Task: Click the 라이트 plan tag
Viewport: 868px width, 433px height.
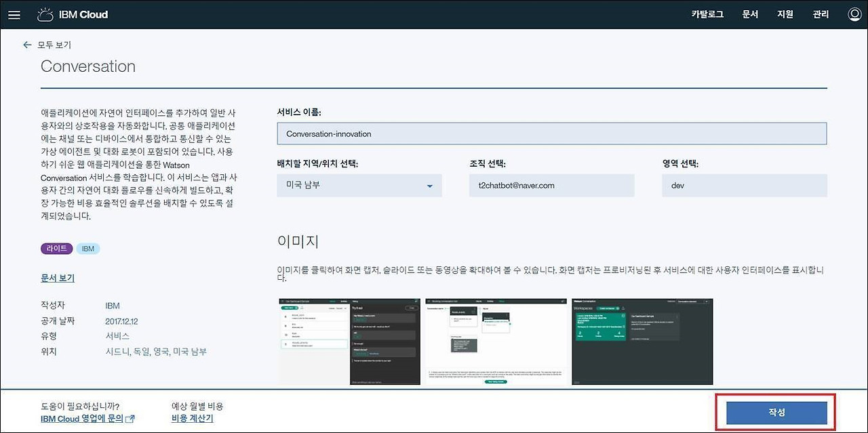Action: tap(57, 249)
